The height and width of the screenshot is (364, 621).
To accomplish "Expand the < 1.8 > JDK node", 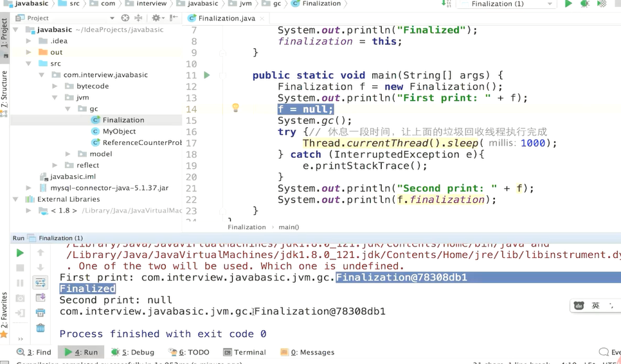I will coord(28,211).
